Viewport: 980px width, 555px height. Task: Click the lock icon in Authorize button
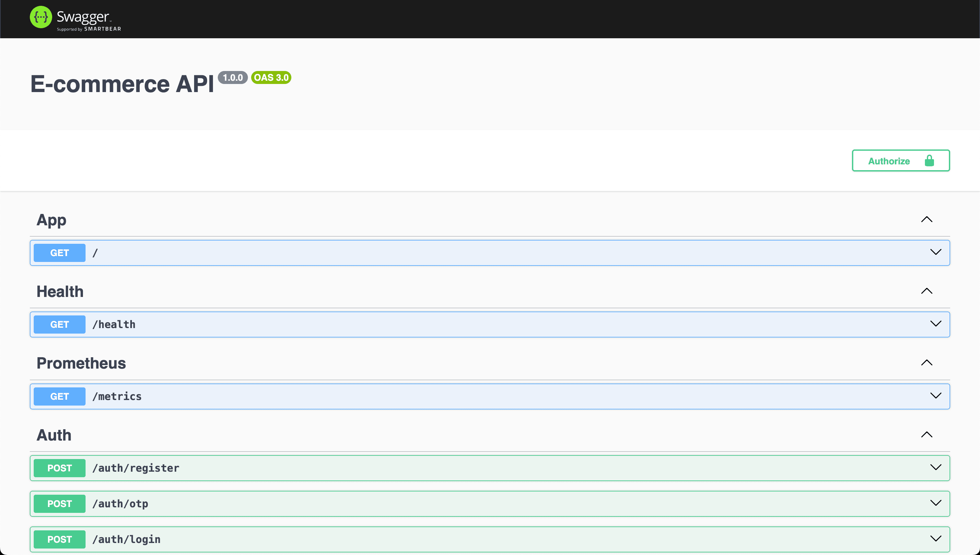pos(929,161)
